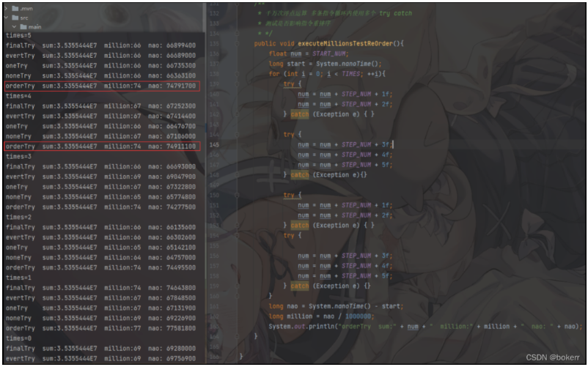Image resolution: width=588 pixels, height=367 pixels.
Task: Click highlighted catch keyword on line 142
Action: [x=300, y=114]
